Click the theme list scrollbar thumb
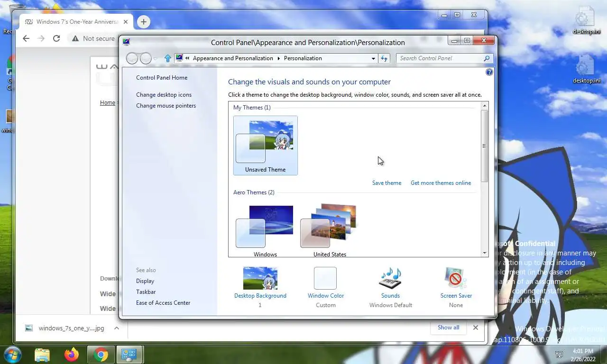The height and width of the screenshot is (364, 607). 485,146
